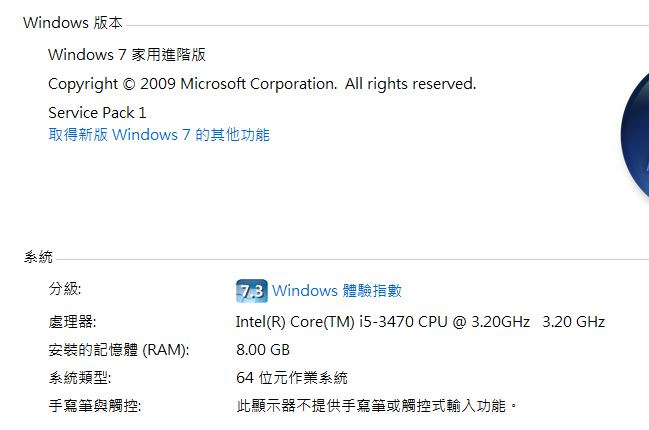Viewport: 649px width, 430px height.
Task: Click the divider line beside Windows 版本
Action: click(390, 24)
